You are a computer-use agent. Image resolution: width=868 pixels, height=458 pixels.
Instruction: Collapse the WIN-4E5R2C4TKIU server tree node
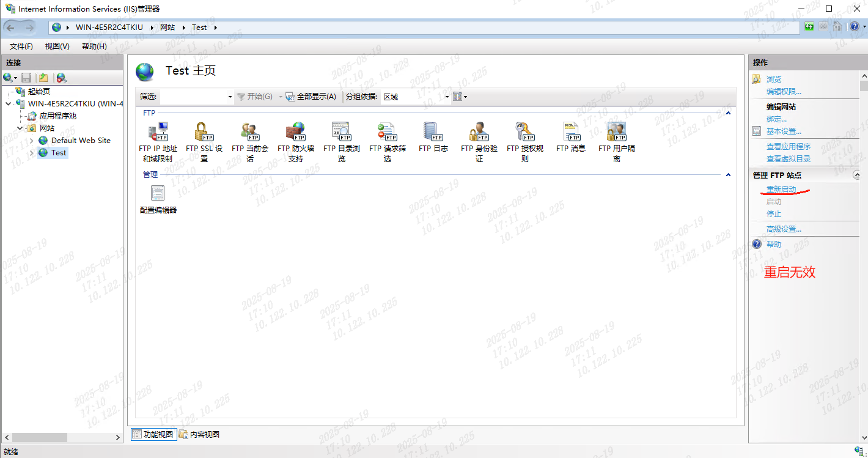pyautogui.click(x=7, y=104)
